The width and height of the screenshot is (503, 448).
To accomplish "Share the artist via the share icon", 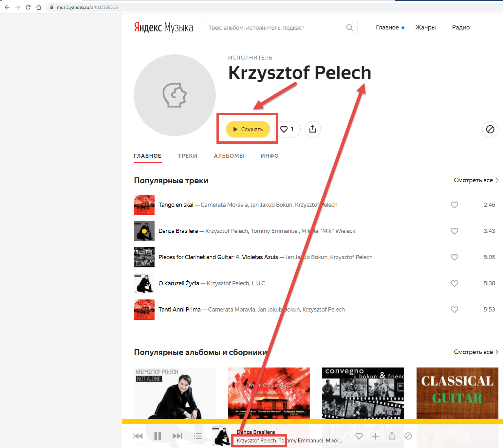I will pyautogui.click(x=313, y=129).
